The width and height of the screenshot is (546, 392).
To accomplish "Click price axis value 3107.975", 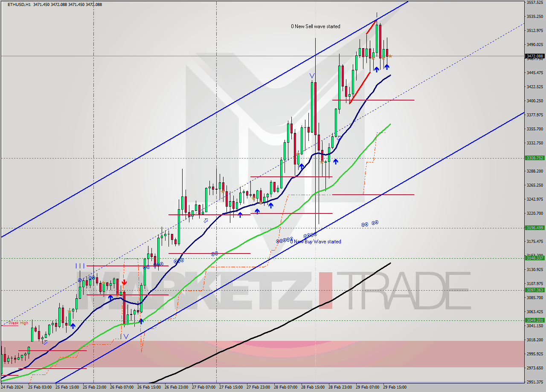I will (534, 284).
